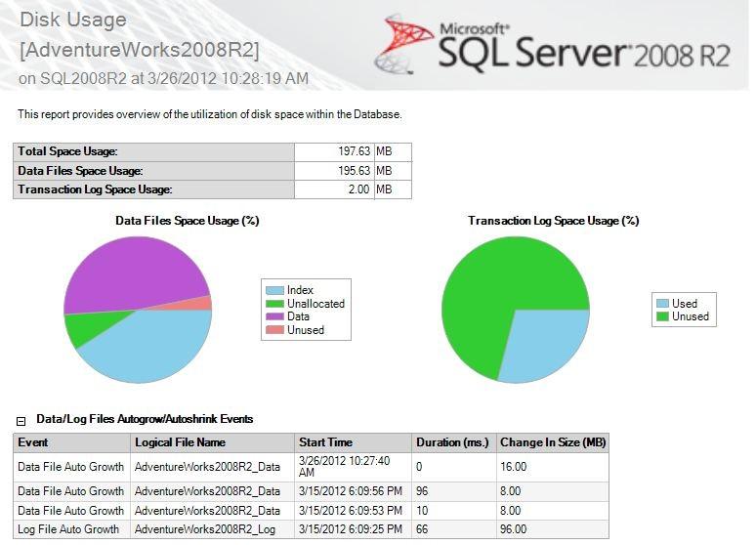
Task: Click the pink Unused swatch in data files legend
Action: coord(274,330)
